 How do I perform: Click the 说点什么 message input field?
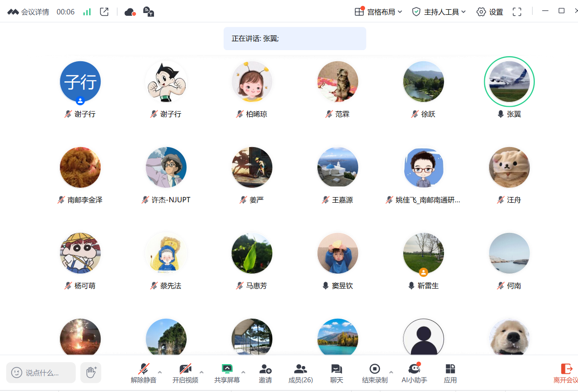tap(41, 373)
